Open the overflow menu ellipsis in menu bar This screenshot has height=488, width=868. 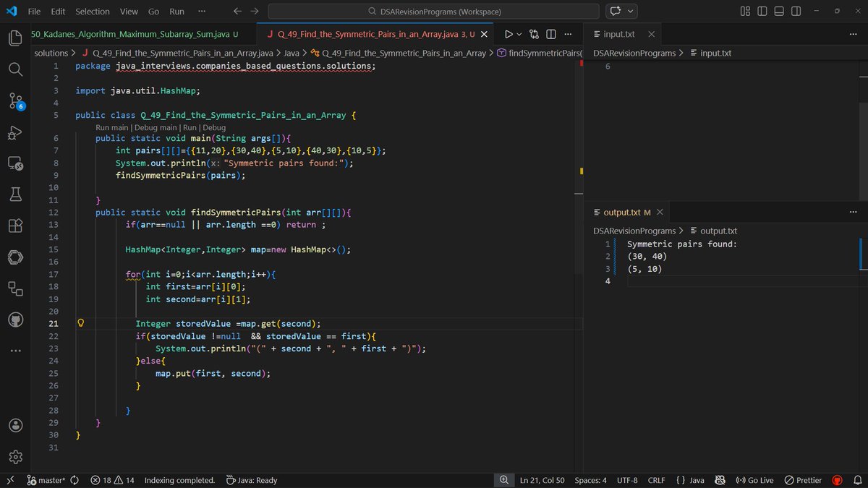click(201, 12)
